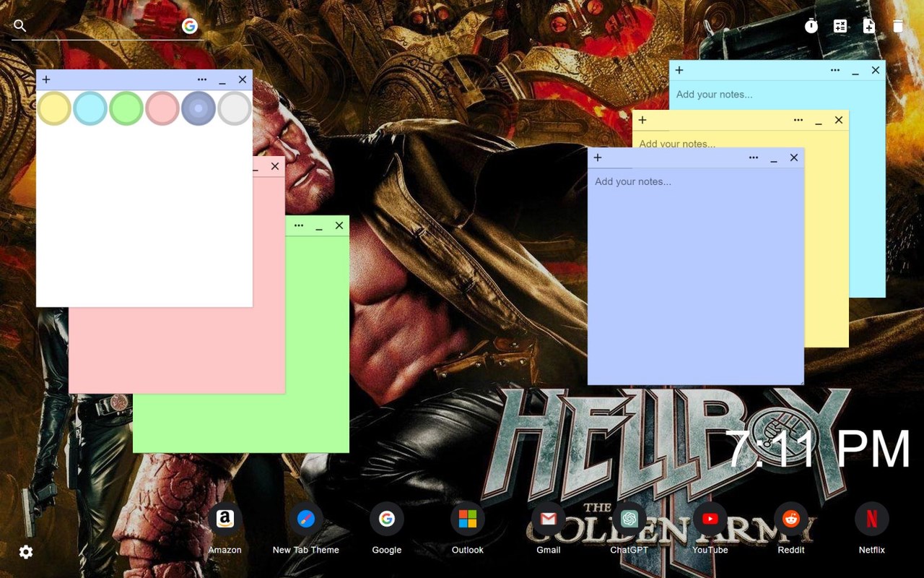Close the purple note
The width and height of the screenshot is (924, 578).
point(794,158)
